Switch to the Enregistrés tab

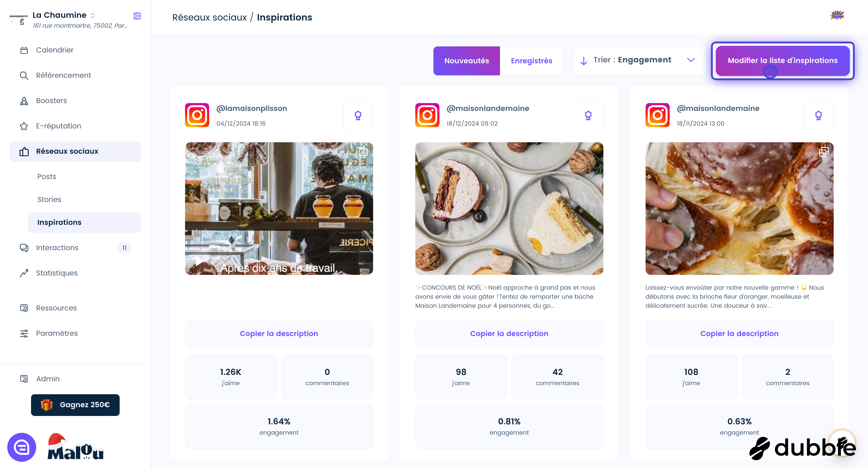[x=531, y=61]
